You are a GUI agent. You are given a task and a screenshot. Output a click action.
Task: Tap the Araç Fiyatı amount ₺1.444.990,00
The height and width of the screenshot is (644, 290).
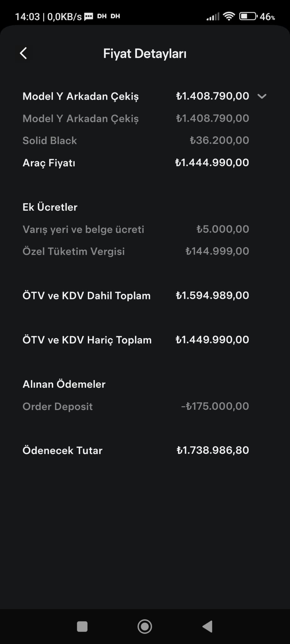(x=212, y=163)
